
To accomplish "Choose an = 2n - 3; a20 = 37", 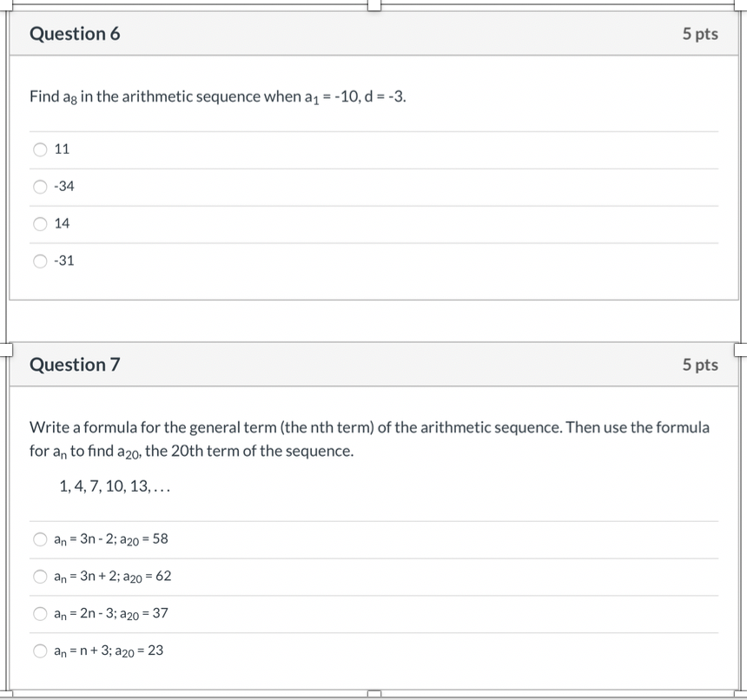I will [40, 614].
